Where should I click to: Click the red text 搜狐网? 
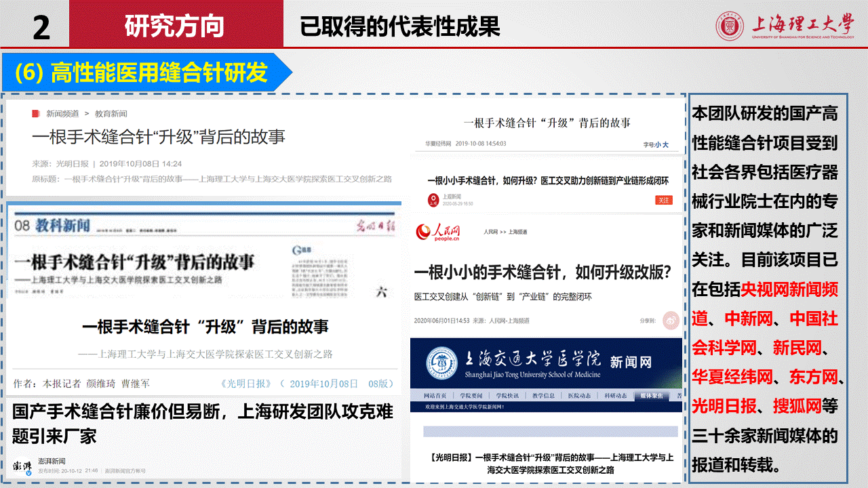(797, 407)
